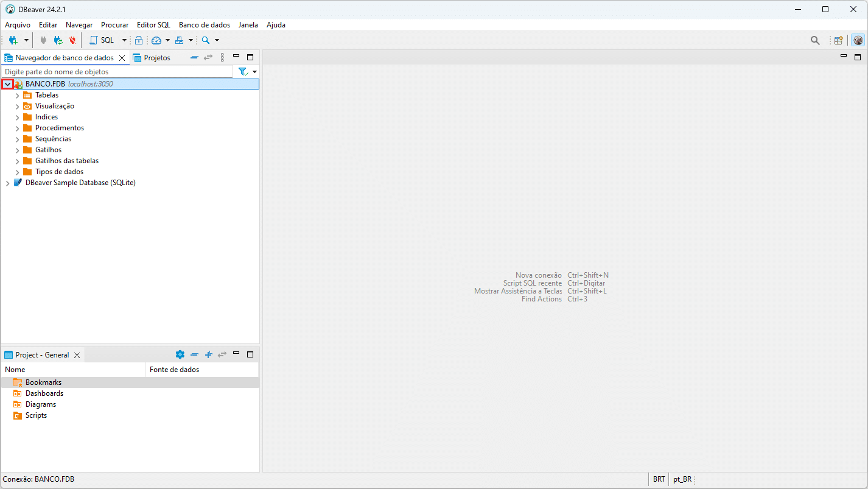Open the dashboard gauge icon in toolbar

156,40
